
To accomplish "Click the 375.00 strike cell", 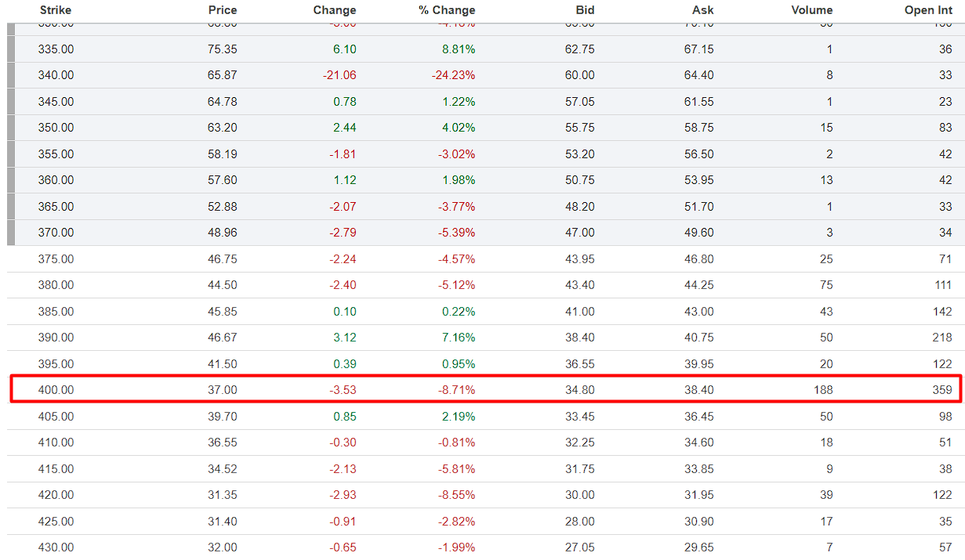I will tap(56, 259).
